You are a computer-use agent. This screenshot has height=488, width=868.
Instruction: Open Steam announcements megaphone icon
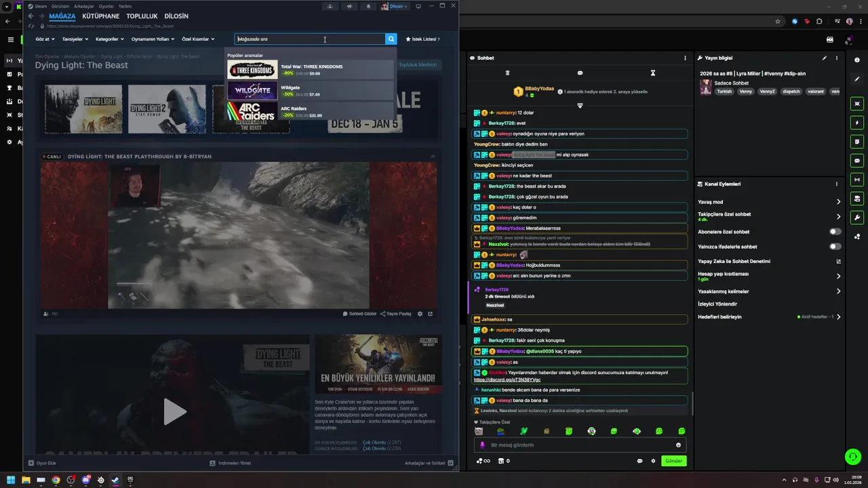(349, 6)
